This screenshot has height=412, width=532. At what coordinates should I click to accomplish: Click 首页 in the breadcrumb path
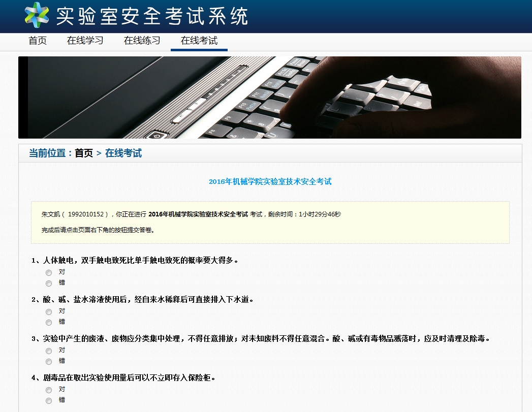point(84,153)
